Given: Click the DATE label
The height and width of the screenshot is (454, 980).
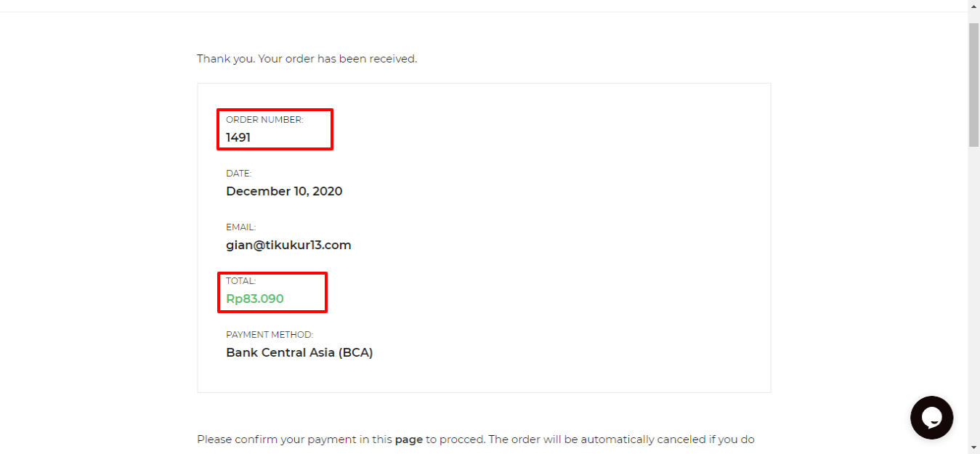Looking at the screenshot, I should (x=238, y=174).
